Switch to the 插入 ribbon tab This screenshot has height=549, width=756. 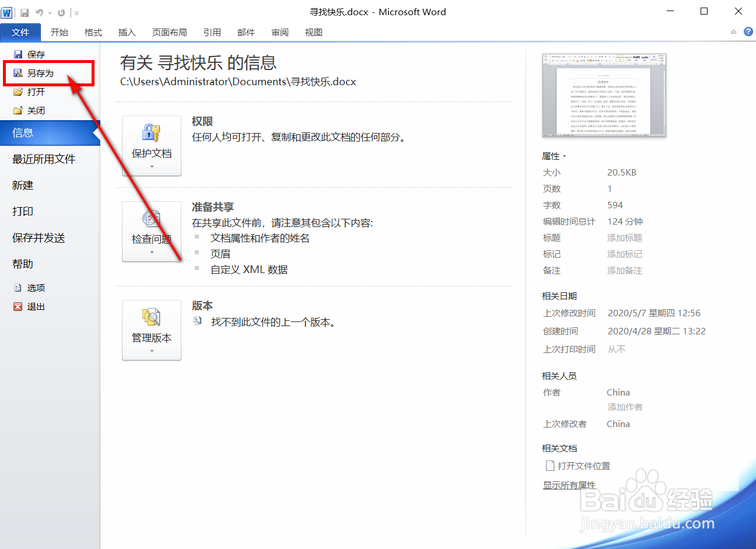click(x=127, y=32)
